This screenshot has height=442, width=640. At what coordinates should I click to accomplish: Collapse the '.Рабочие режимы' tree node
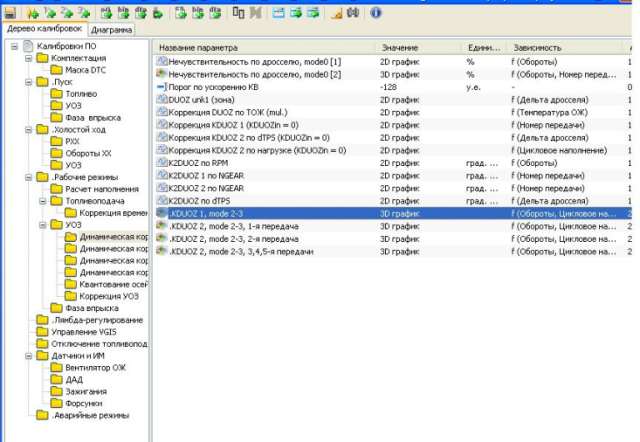[x=29, y=177]
